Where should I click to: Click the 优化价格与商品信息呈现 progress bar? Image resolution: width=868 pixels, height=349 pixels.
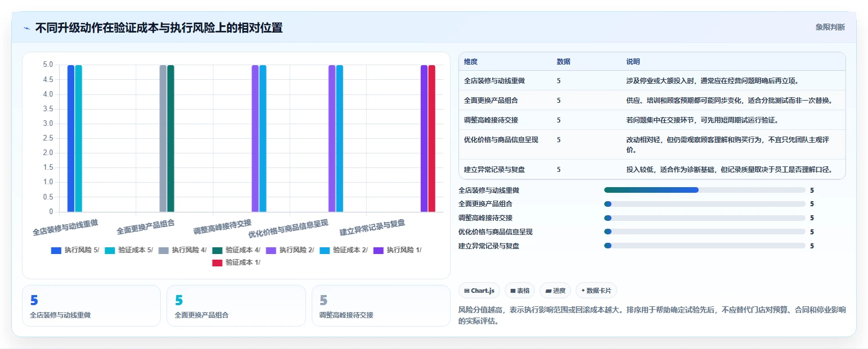(704, 232)
